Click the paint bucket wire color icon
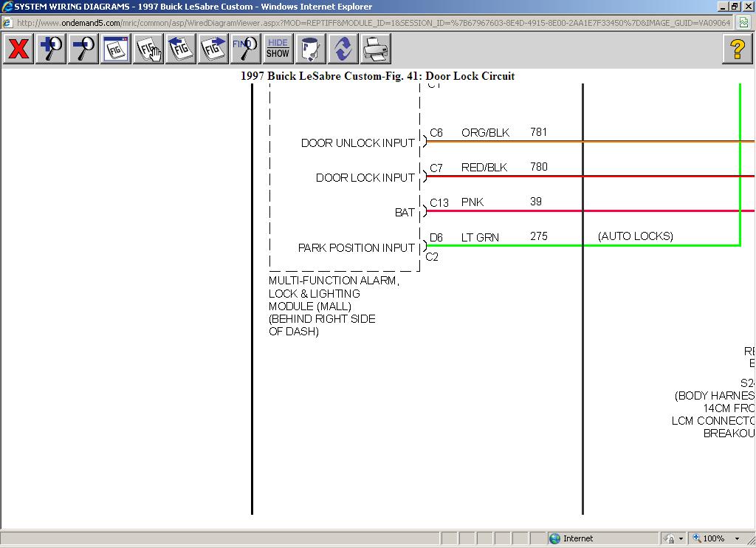756x548 pixels. (311, 49)
